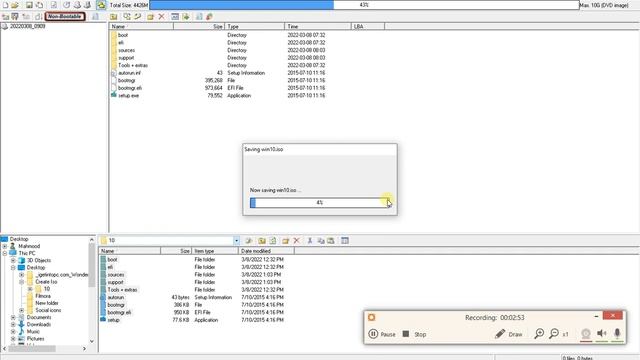Click the green arrow extract icon in image toolbar
Viewport: 640px width, 360px height.
click(186, 16)
